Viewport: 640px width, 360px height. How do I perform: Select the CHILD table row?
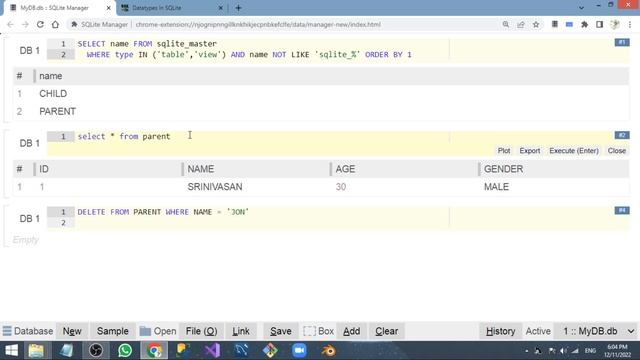(x=321, y=93)
